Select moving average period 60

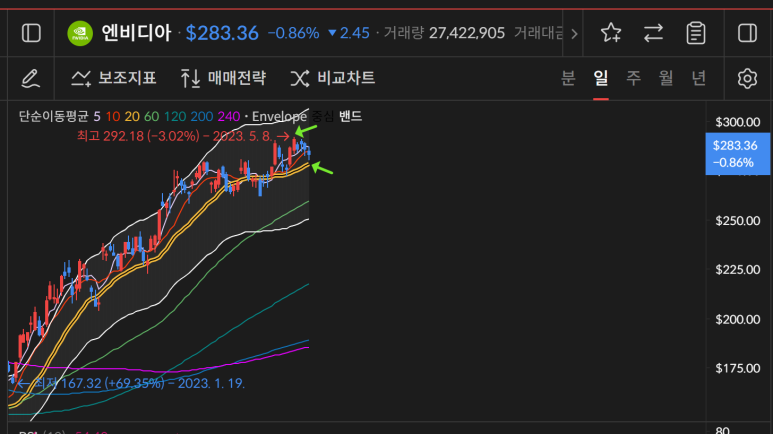coord(151,116)
